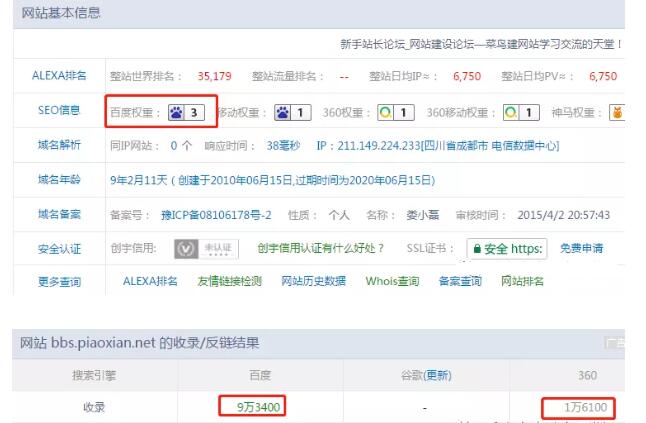Open the 备案查询 link
Image resolution: width=646 pixels, height=423 pixels.
coord(460,282)
